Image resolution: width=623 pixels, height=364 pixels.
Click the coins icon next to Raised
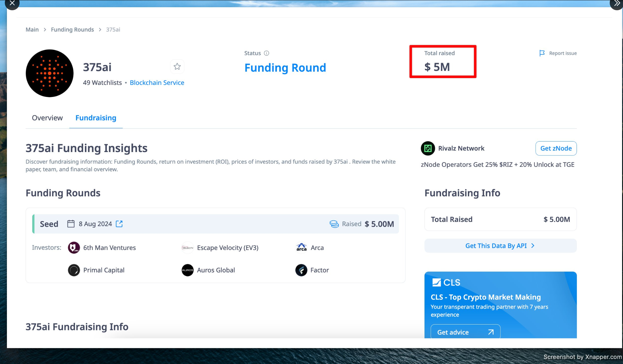[334, 224]
